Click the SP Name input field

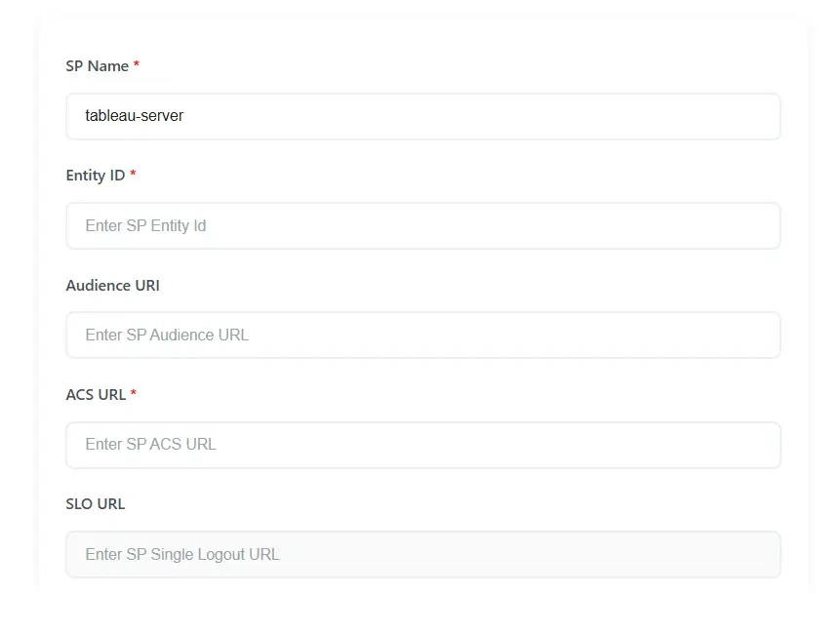click(x=422, y=116)
